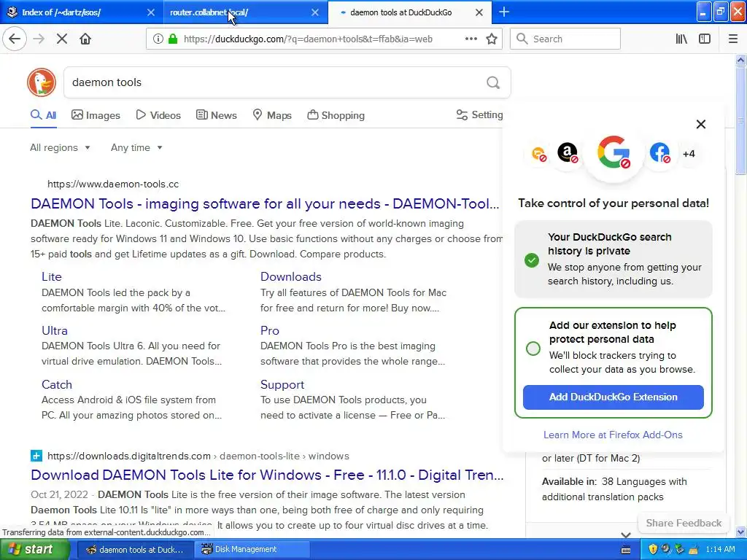Viewport: 747px width, 560px height.
Task: Select the All results tab
Action: tap(44, 115)
